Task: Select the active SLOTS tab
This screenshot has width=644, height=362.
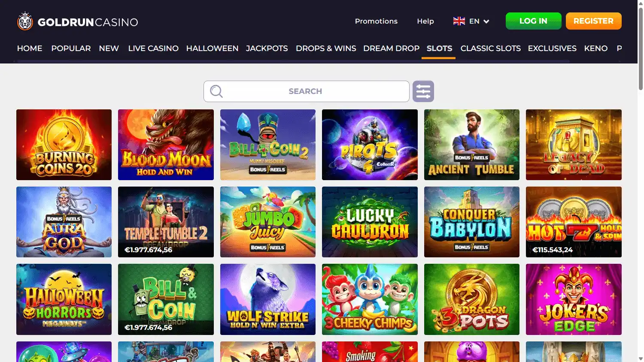Action: click(439, 48)
